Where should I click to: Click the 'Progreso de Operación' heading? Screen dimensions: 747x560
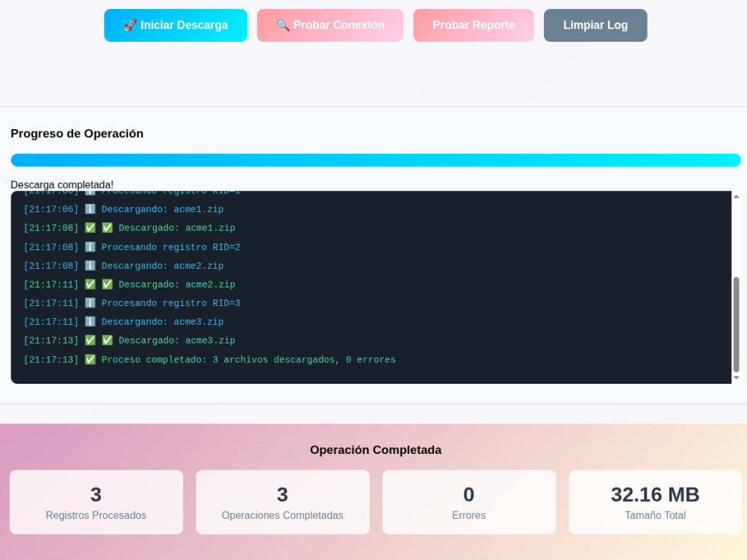click(x=77, y=134)
